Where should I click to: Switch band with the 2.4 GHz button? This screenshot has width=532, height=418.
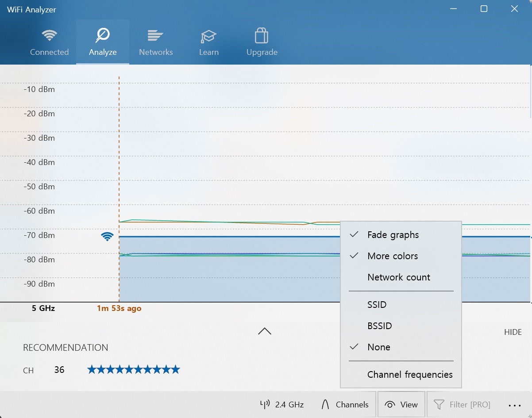[281, 404]
